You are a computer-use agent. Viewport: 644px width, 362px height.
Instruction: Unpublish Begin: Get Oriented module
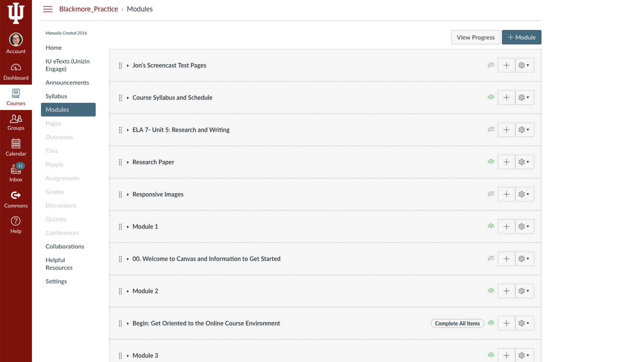click(x=491, y=323)
